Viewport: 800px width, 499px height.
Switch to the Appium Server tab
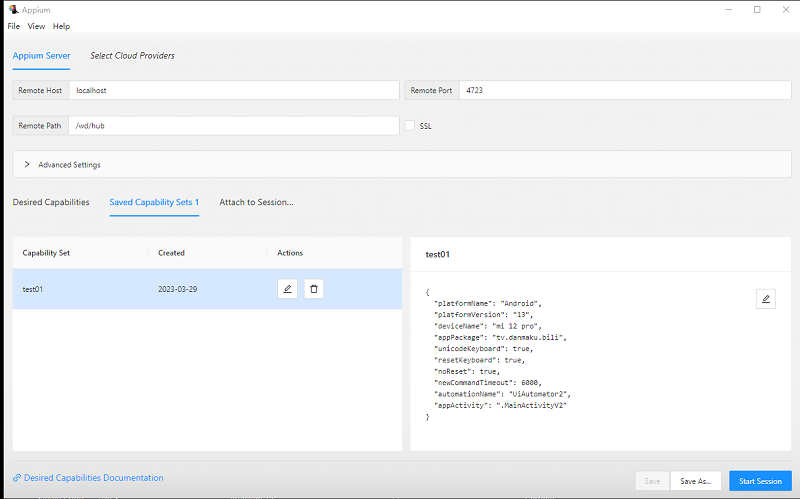tap(41, 56)
